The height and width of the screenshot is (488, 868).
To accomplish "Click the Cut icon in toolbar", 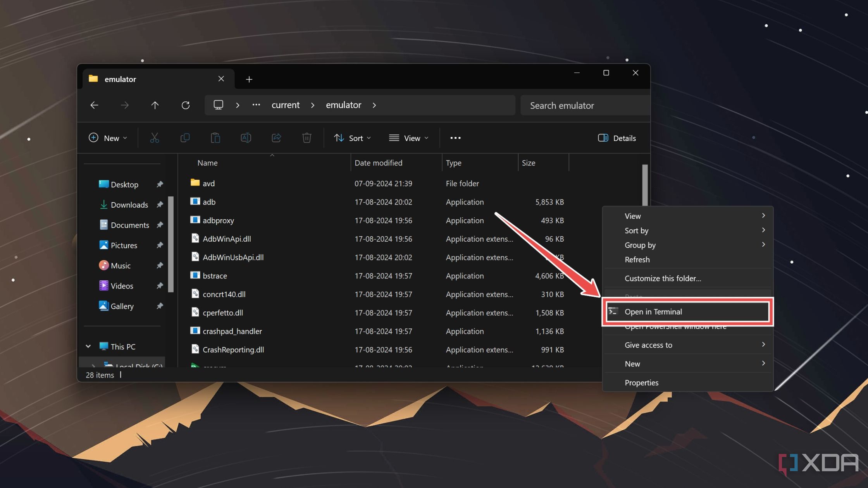I will [154, 138].
